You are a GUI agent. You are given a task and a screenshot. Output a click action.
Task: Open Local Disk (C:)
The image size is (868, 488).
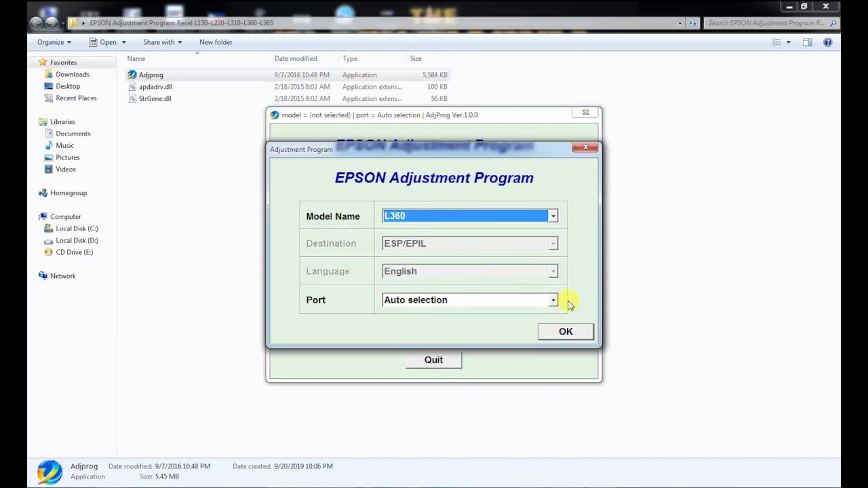click(77, 228)
